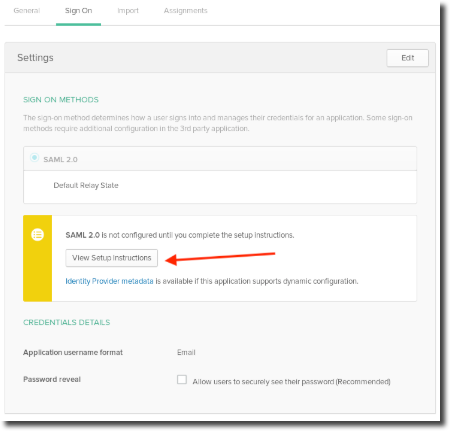The image size is (450, 431).
Task: Click the Settings panel header
Action: click(220, 58)
